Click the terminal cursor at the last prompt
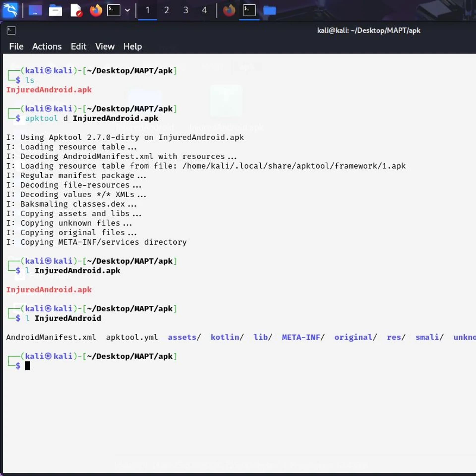 (x=28, y=366)
